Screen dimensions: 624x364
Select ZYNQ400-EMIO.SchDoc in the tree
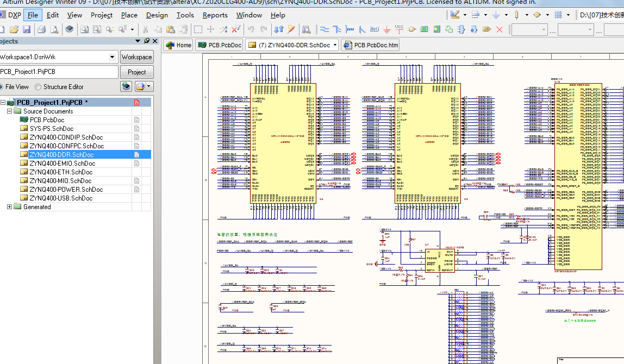(x=62, y=163)
